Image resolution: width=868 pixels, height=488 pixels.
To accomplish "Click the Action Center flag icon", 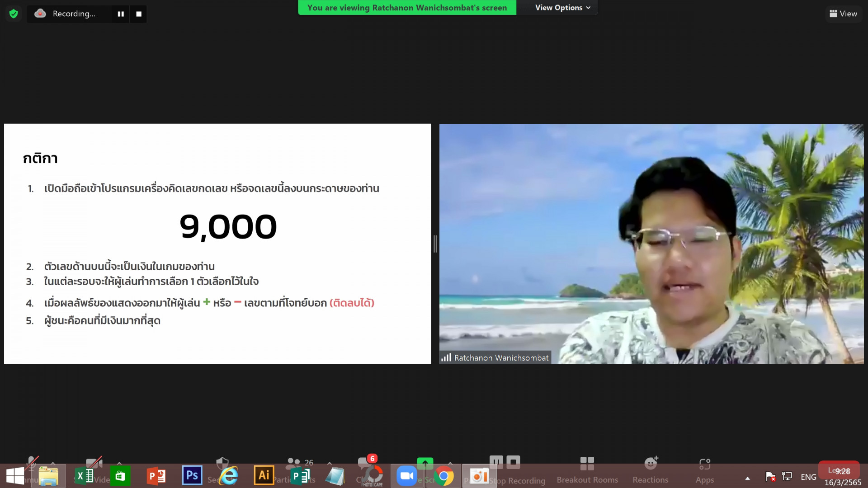I will coord(770,476).
